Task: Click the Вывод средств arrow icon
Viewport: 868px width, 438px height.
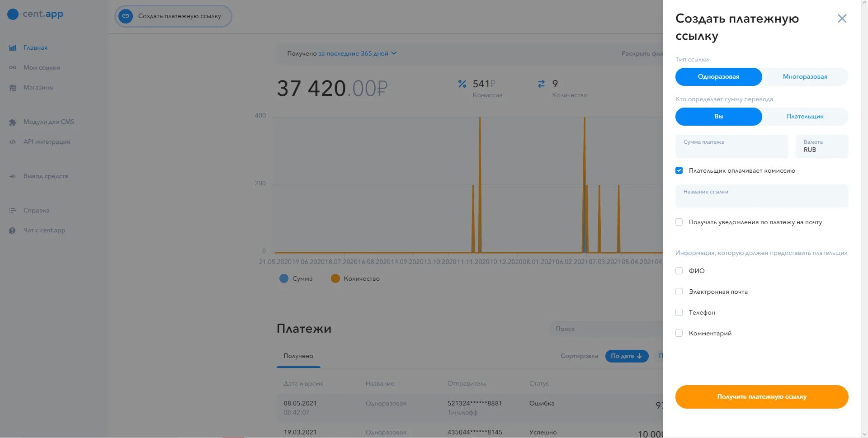Action: coord(13,176)
